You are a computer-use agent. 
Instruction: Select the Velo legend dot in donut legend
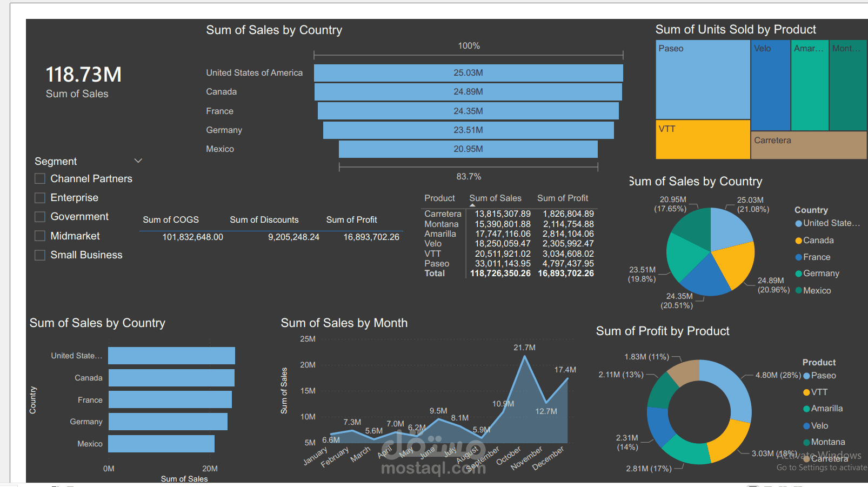coord(806,426)
